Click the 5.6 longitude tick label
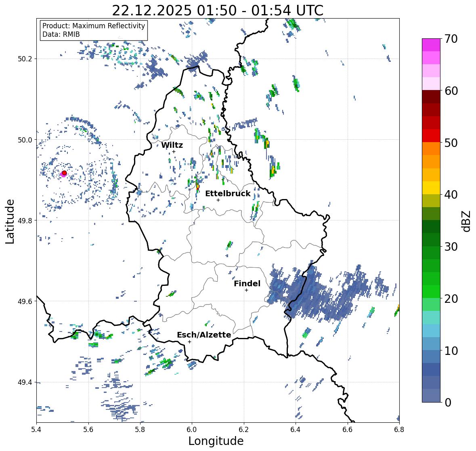 pyautogui.click(x=88, y=430)
